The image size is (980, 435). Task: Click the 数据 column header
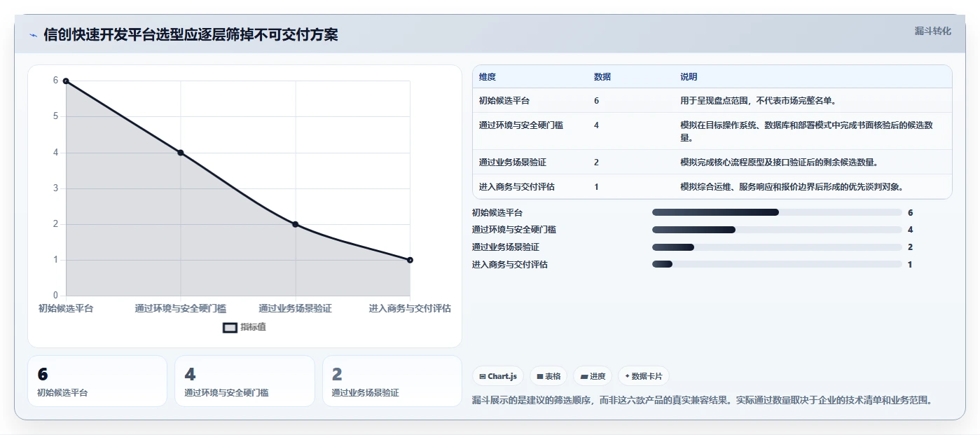(602, 77)
